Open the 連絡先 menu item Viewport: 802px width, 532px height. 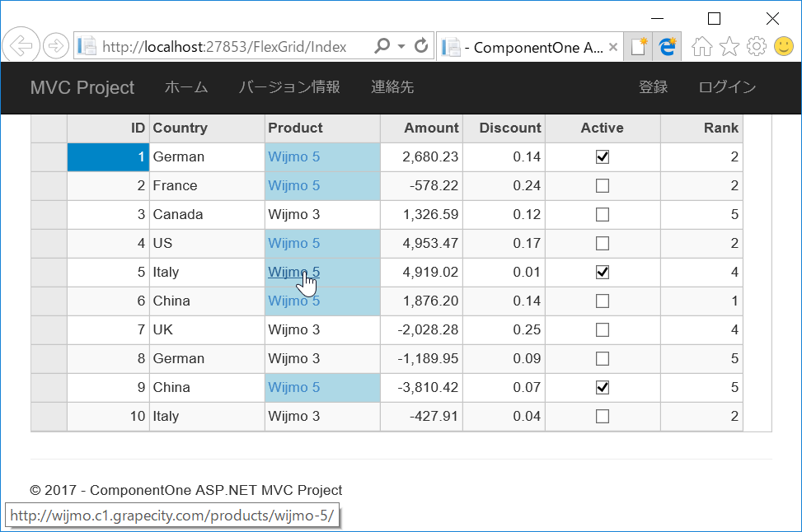coord(392,87)
